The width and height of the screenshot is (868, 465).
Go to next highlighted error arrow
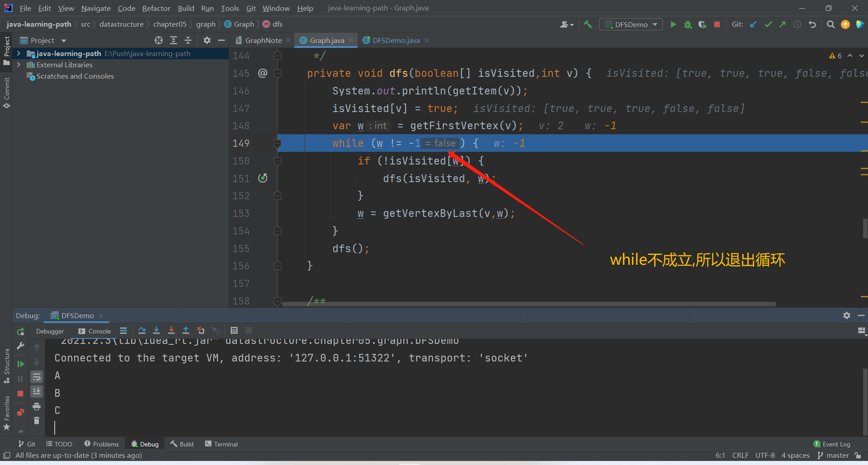pos(861,56)
